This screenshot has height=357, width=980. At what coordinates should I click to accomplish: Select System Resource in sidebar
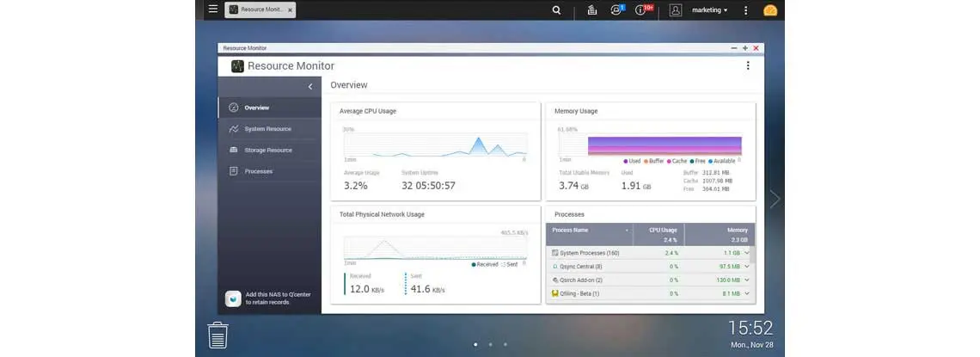pyautogui.click(x=269, y=129)
